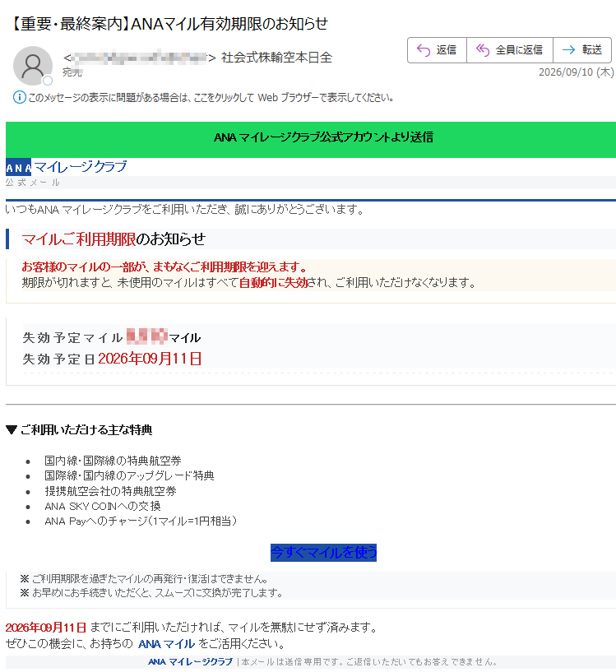Click sender name 社会式株輸空本日全

pos(276,58)
